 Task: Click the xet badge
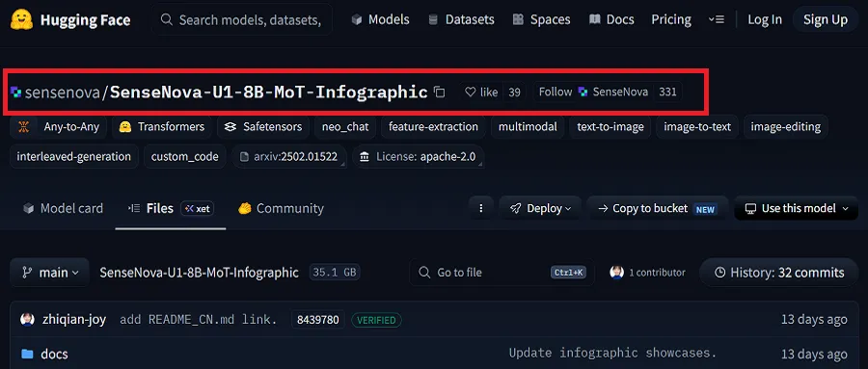[x=198, y=208]
